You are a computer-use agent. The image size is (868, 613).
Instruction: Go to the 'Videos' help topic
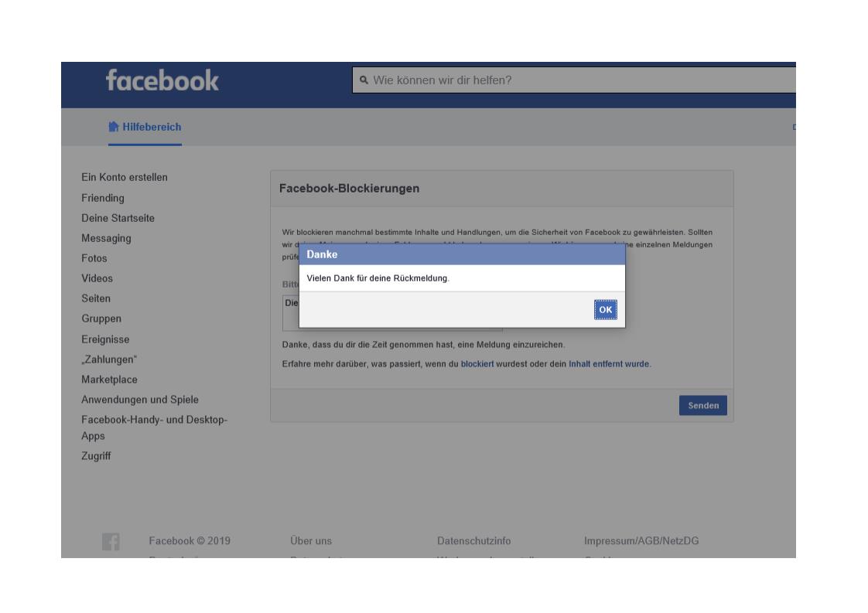pyautogui.click(x=97, y=278)
